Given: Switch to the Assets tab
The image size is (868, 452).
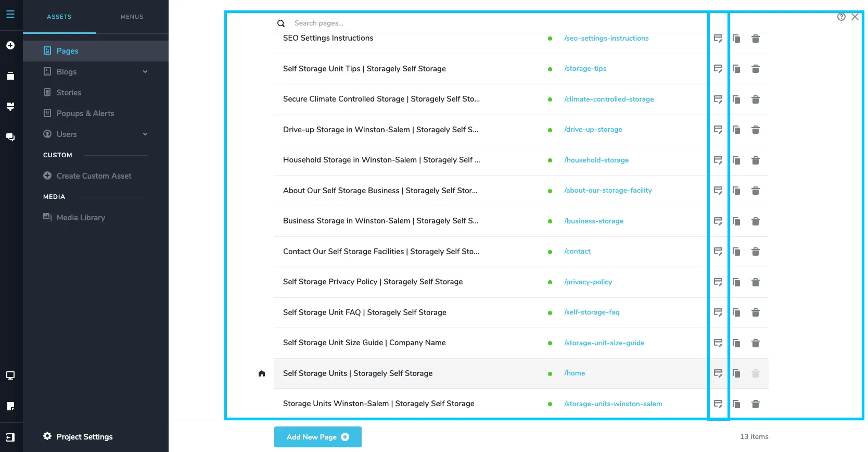Looking at the screenshot, I should point(59,17).
